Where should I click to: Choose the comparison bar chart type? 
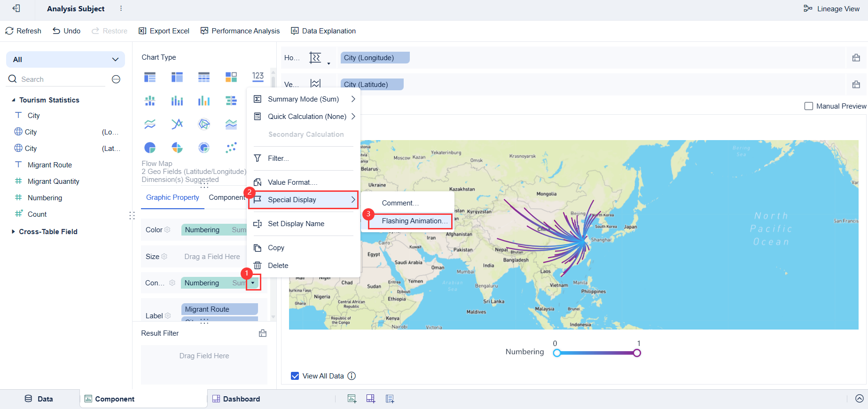(x=231, y=101)
